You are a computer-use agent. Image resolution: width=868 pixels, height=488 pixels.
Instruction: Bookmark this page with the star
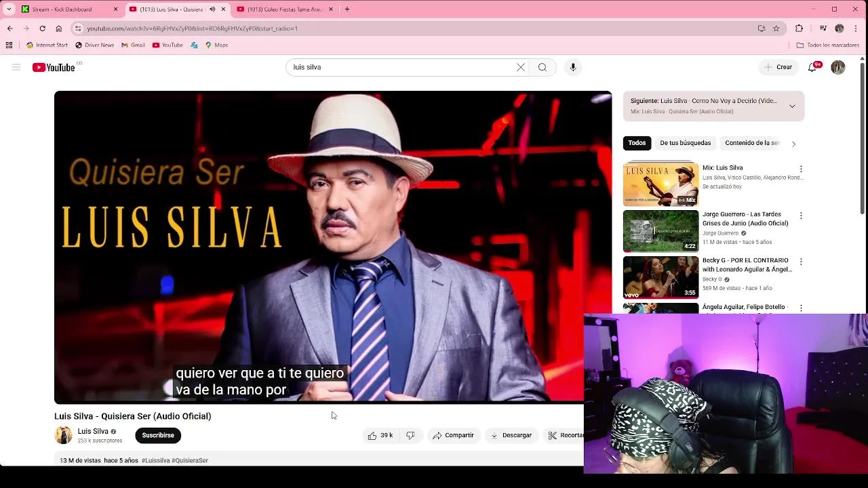click(x=776, y=28)
